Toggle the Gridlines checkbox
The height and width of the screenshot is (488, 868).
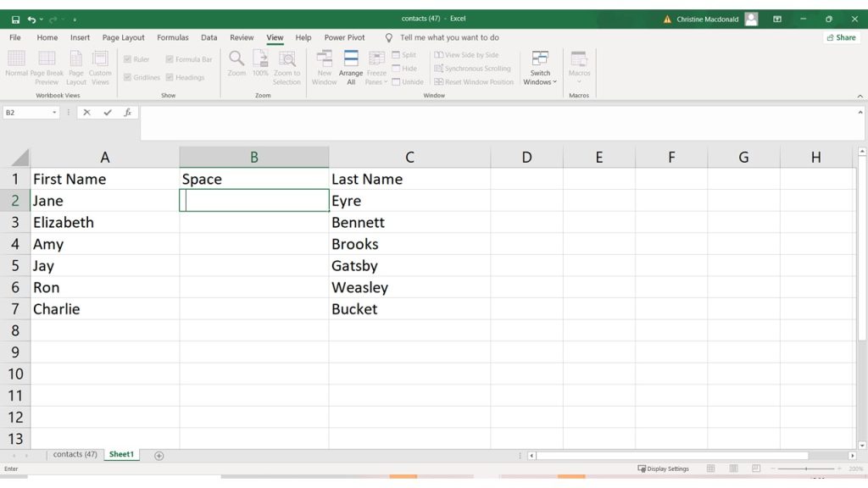(x=128, y=77)
